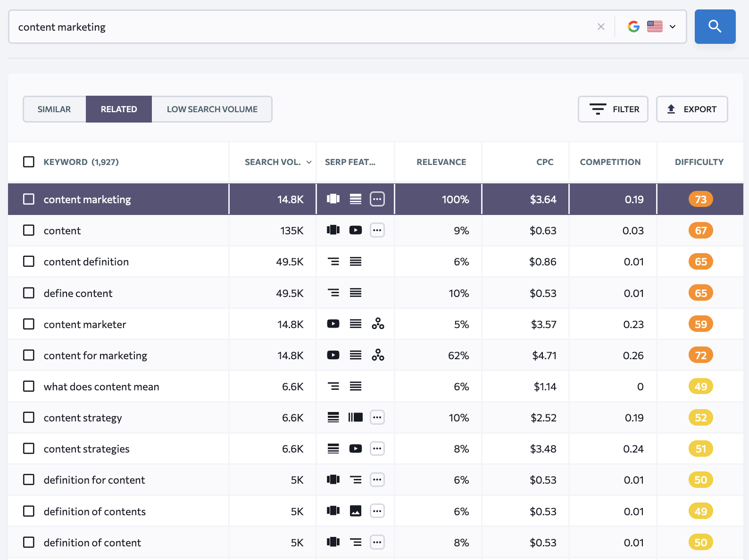
Task: Open more SERP features for content strategy
Action: (x=377, y=418)
